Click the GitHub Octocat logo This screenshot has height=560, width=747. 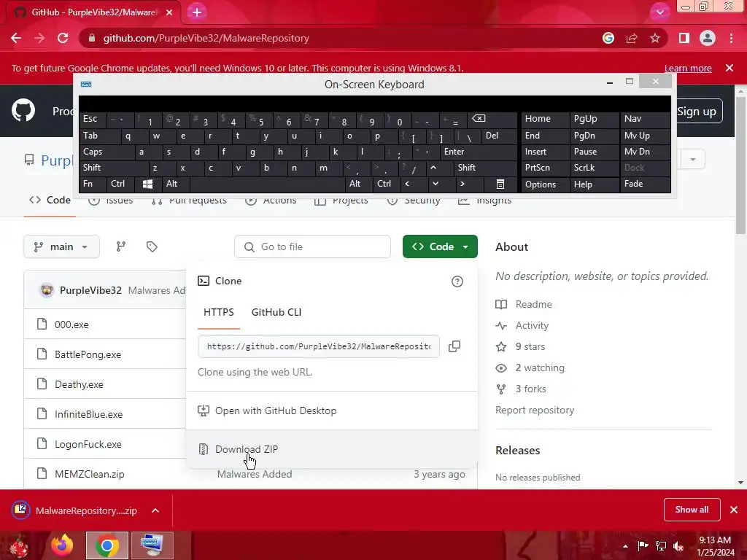[x=23, y=111]
